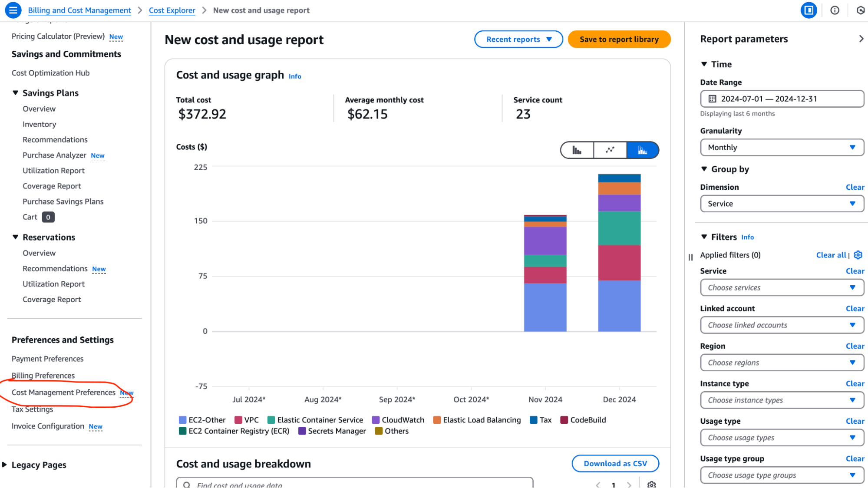Click Elastic Container Service legend swatch

point(271,420)
